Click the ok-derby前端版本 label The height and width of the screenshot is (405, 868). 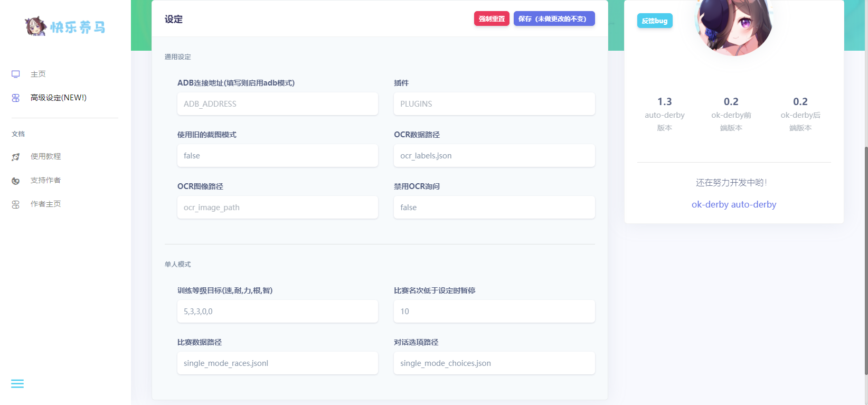coord(731,121)
